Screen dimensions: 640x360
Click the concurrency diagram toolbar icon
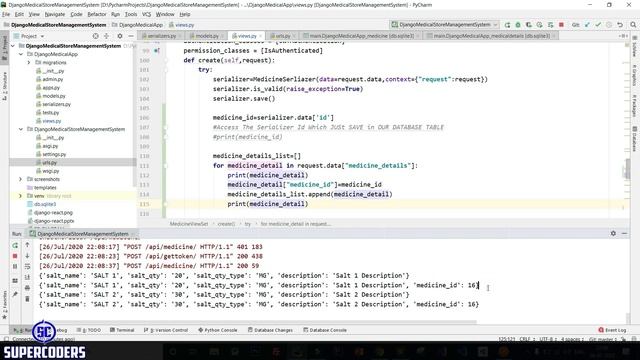(x=550, y=25)
